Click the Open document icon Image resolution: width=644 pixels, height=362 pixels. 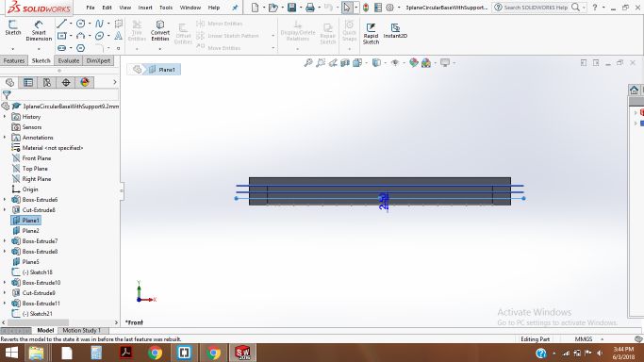point(273,8)
